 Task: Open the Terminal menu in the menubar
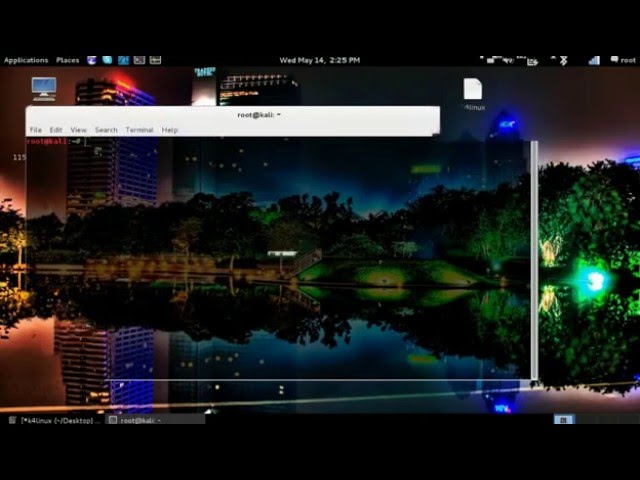[x=139, y=130]
